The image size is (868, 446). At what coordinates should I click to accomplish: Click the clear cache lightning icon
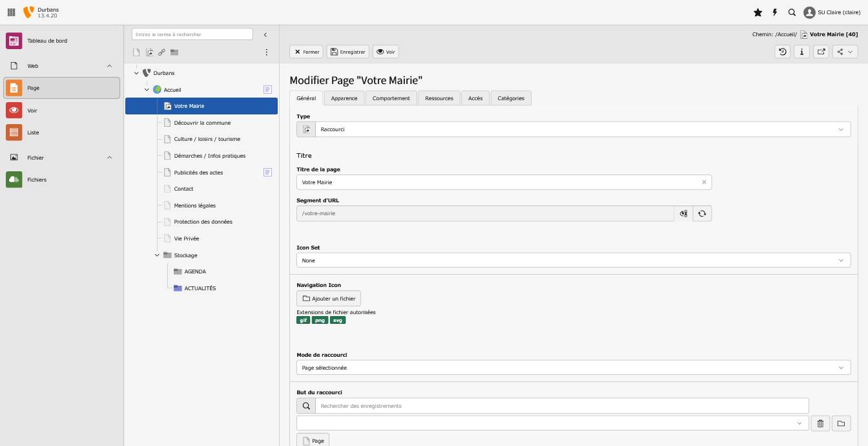pyautogui.click(x=775, y=12)
